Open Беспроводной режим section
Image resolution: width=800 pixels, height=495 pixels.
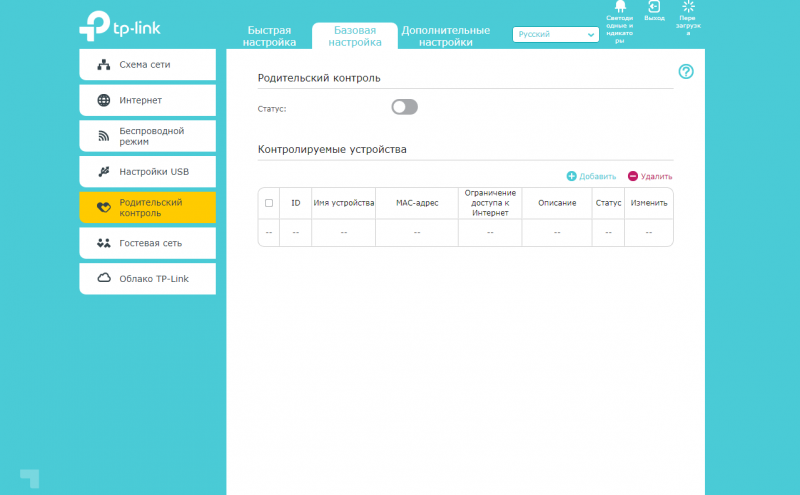pos(147,136)
